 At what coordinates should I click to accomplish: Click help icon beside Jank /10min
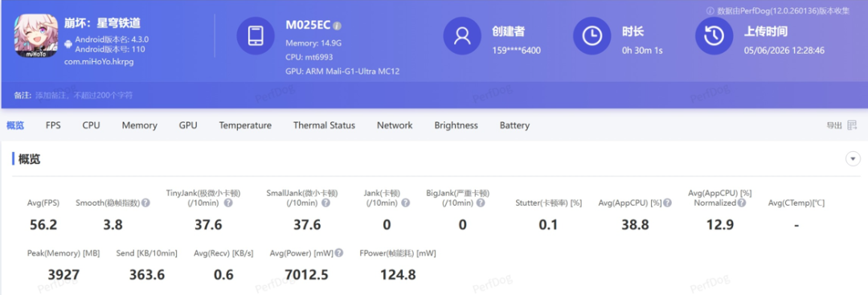(406, 203)
